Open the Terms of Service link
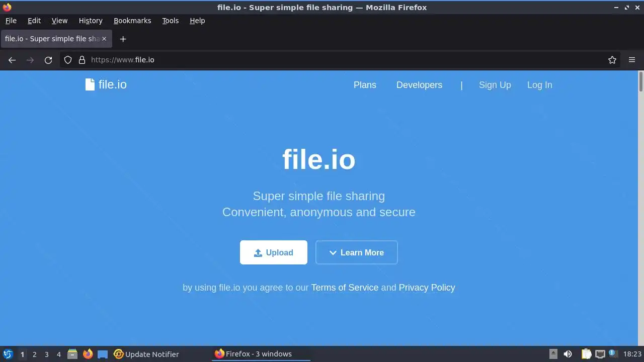 tap(345, 288)
